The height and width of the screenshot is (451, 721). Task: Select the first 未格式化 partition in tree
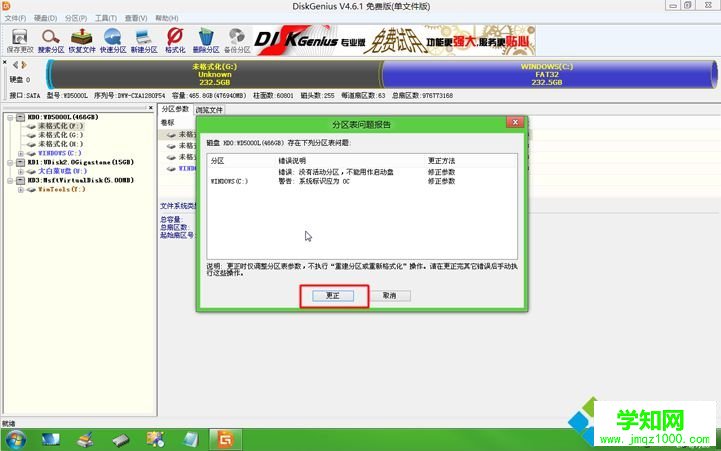(x=61, y=126)
